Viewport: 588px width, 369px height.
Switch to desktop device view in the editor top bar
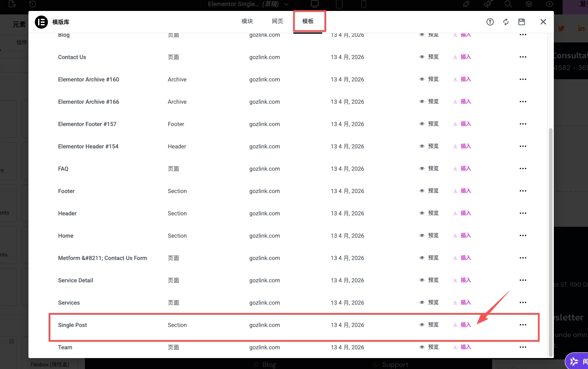click(x=314, y=4)
